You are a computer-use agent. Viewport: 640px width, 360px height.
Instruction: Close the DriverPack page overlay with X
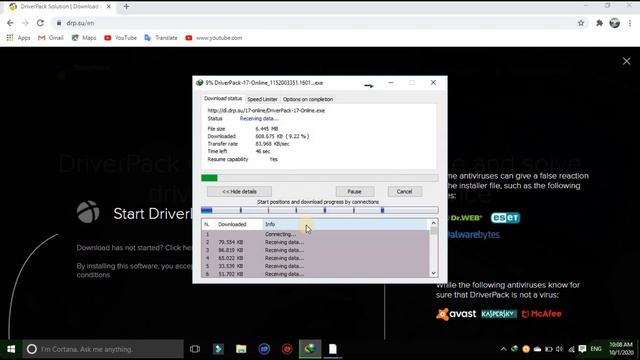tap(627, 61)
